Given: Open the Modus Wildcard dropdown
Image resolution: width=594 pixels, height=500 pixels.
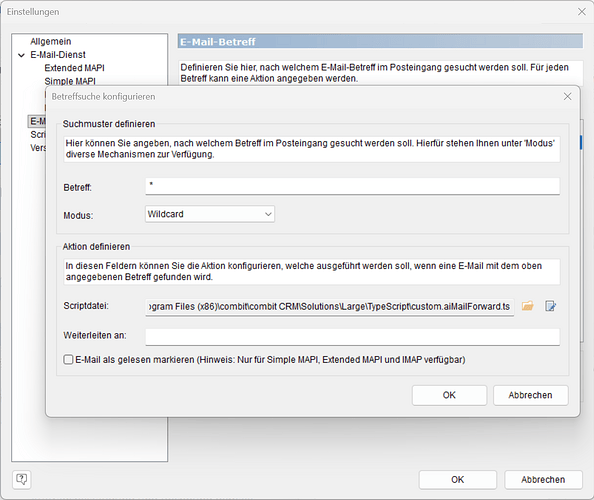Looking at the screenshot, I should (210, 214).
